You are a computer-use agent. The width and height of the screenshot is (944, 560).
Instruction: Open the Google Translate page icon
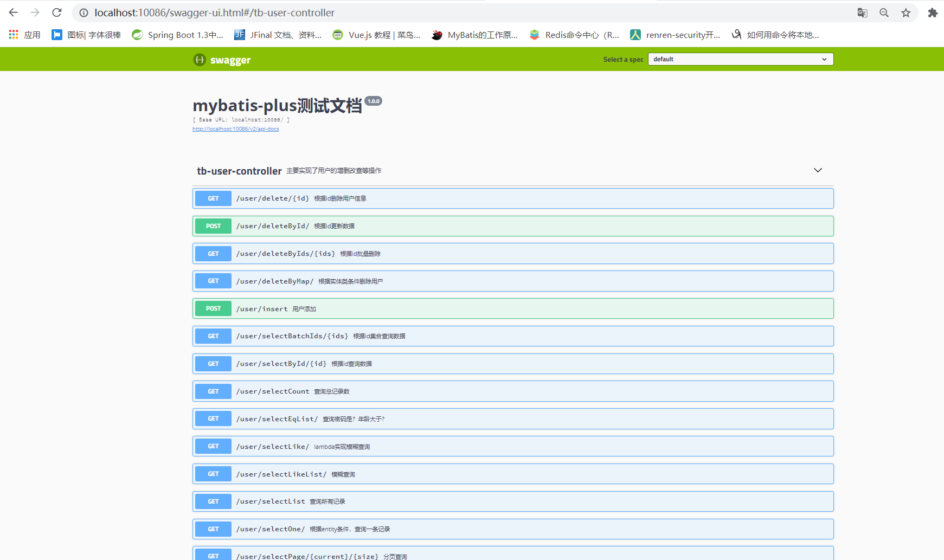point(862,12)
